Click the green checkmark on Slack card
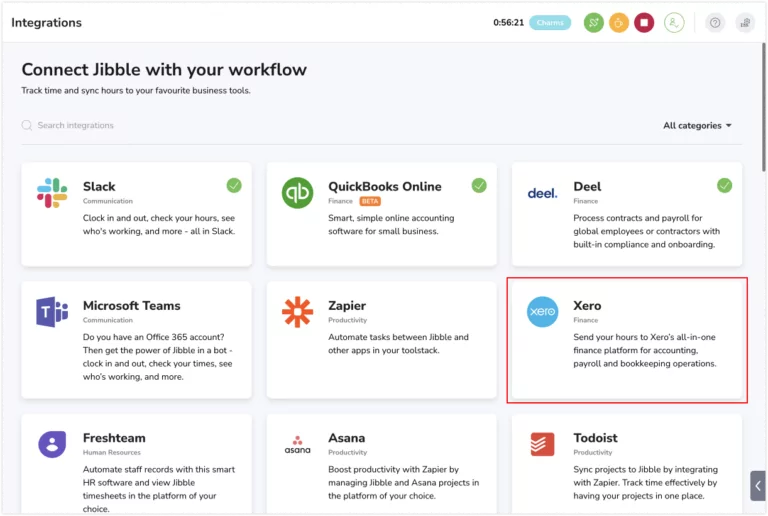The height and width of the screenshot is (516, 768). [x=234, y=186]
